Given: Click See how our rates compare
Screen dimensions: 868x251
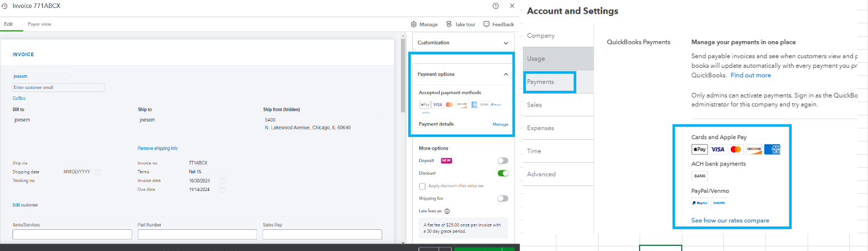Looking at the screenshot, I should pos(730,220).
